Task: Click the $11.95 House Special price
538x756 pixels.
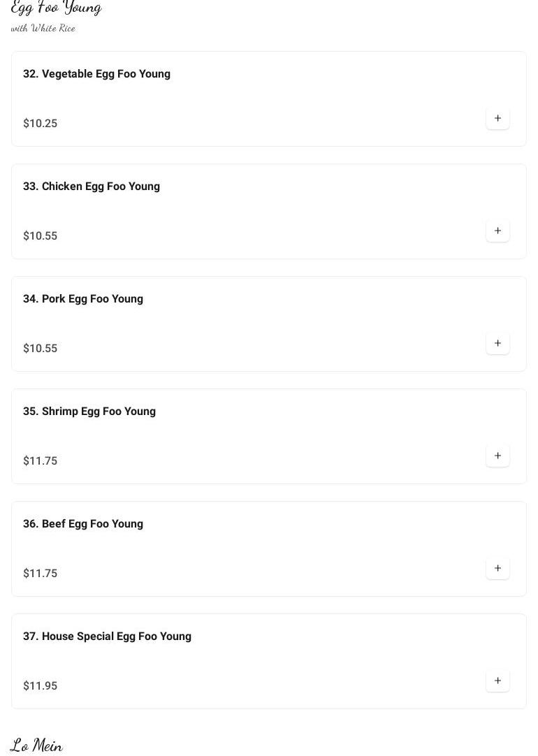Action: 41,686
